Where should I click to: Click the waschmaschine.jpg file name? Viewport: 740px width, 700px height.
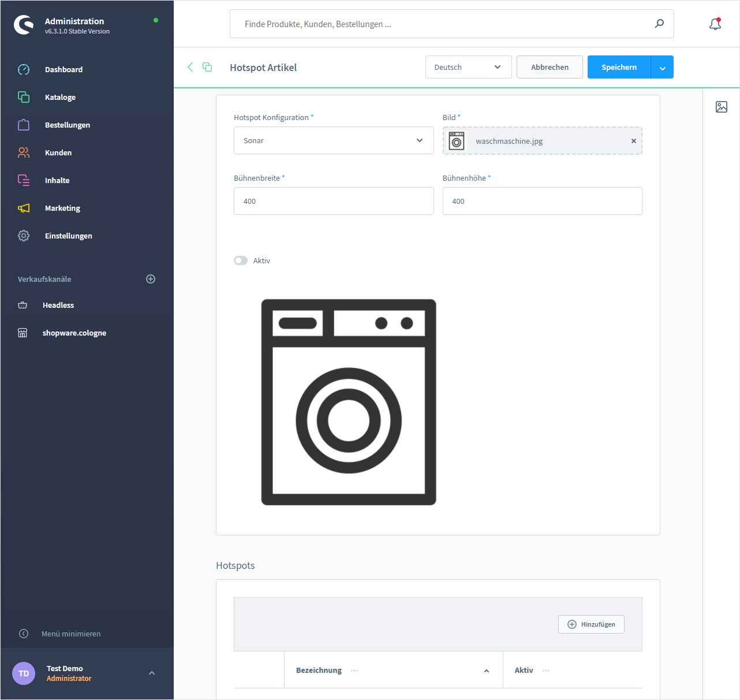(509, 141)
